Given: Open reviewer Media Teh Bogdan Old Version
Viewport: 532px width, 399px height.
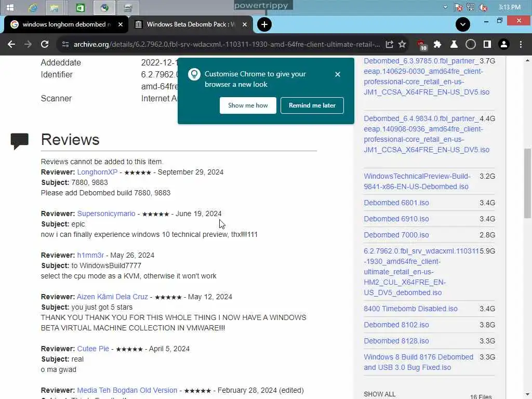Looking at the screenshot, I should click(x=127, y=390).
